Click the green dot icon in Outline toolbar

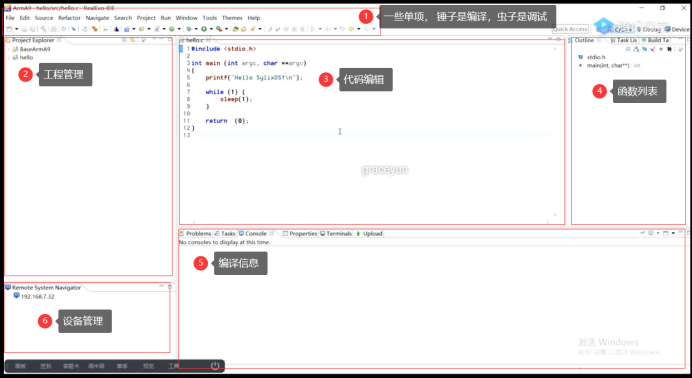pos(661,49)
